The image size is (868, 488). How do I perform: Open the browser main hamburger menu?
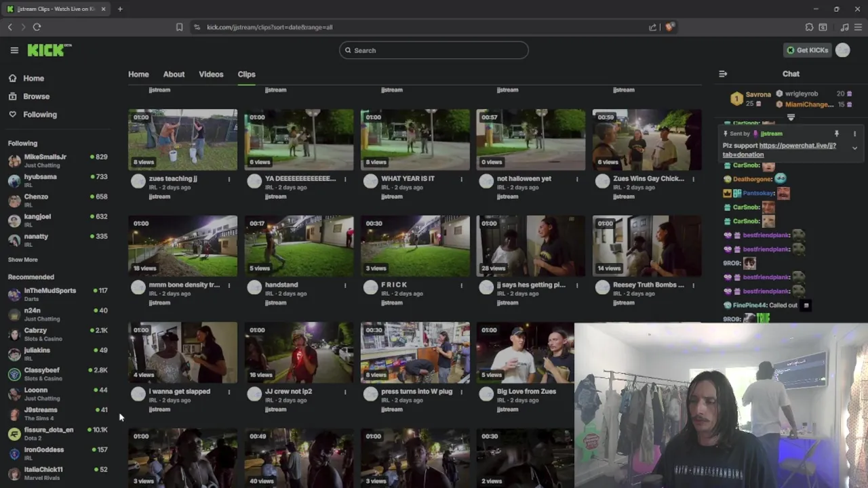pyautogui.click(x=858, y=27)
